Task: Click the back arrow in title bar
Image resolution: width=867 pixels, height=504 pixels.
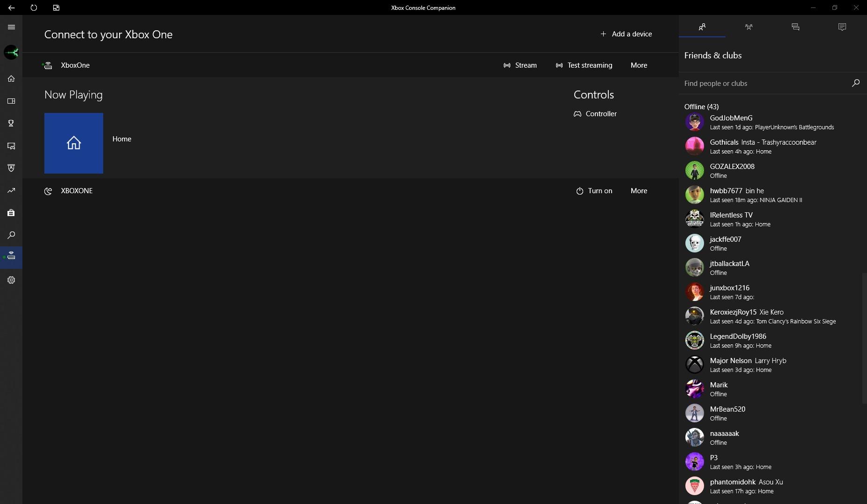Action: pos(11,7)
